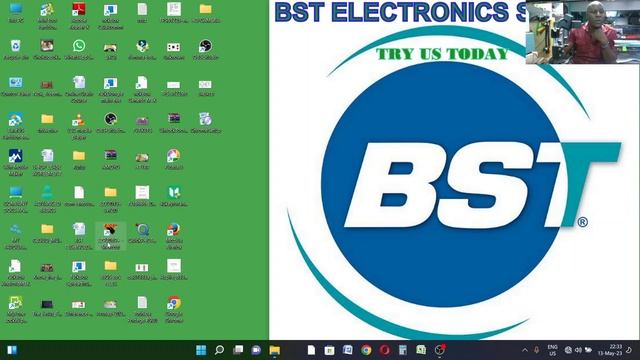Open the clock showing 22:33
640x360 pixels.
coord(610,350)
